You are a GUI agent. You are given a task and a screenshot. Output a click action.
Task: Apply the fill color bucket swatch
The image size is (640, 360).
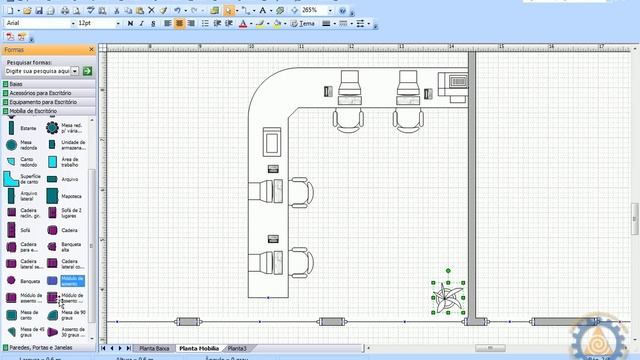(x=277, y=24)
